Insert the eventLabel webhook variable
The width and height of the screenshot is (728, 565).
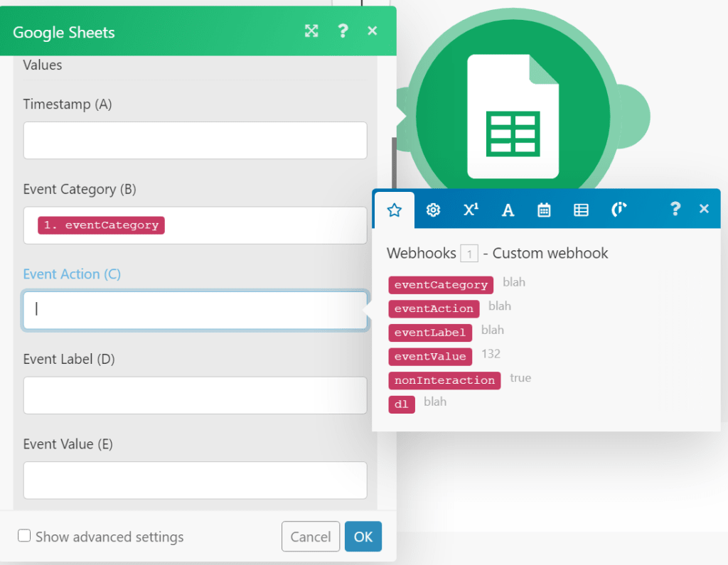[430, 333]
